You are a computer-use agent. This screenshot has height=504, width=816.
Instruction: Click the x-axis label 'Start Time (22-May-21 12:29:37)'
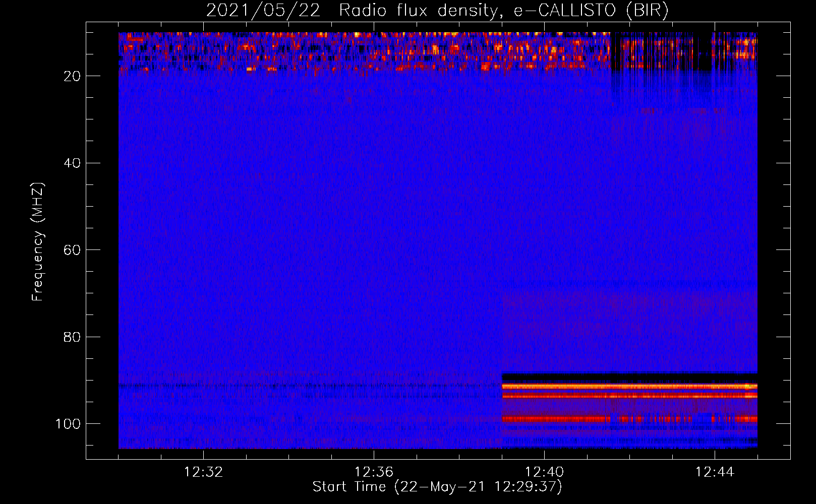tap(437, 487)
